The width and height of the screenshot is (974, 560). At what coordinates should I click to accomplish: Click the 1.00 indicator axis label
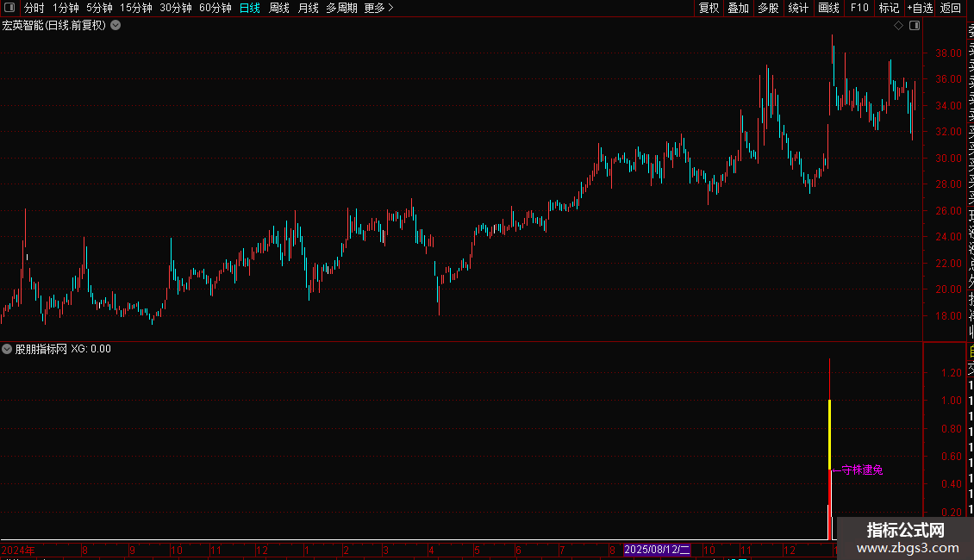pos(952,401)
